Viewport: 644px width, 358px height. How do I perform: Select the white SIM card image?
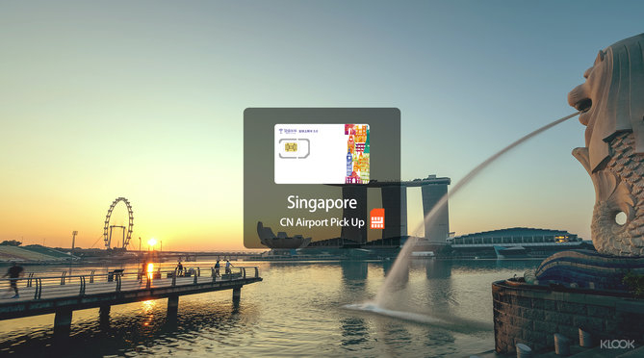click(x=322, y=154)
